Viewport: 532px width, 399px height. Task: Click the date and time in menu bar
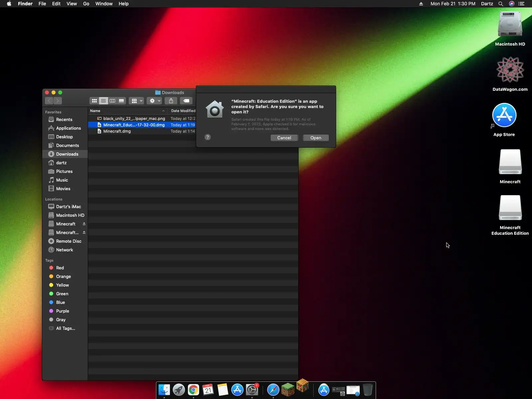453,4
